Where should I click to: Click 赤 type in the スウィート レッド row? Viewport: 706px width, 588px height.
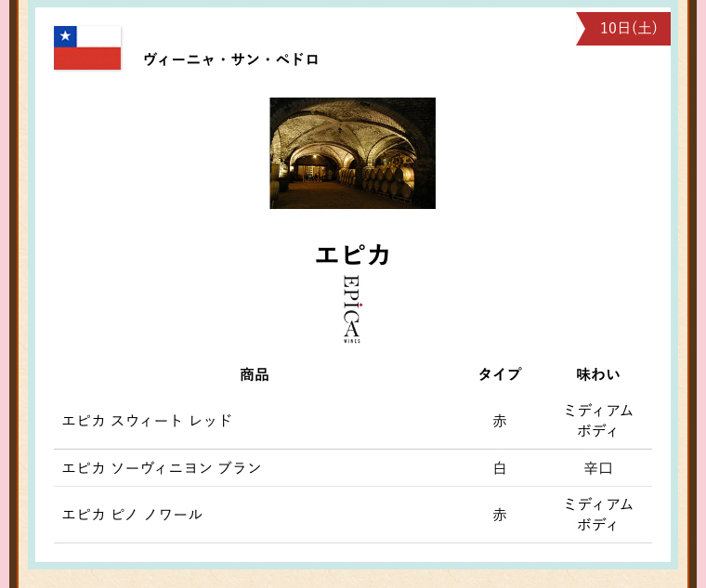[500, 421]
